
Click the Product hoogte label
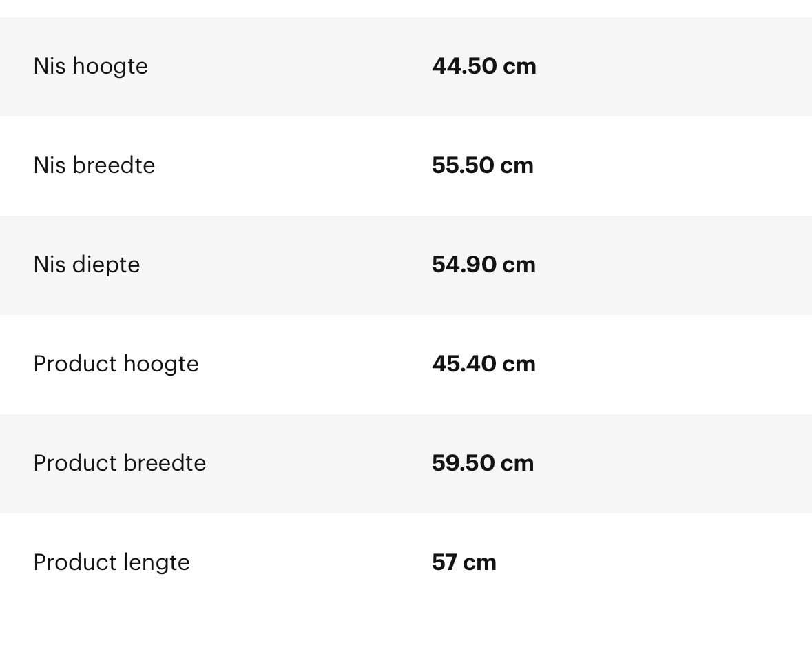pyautogui.click(x=116, y=365)
